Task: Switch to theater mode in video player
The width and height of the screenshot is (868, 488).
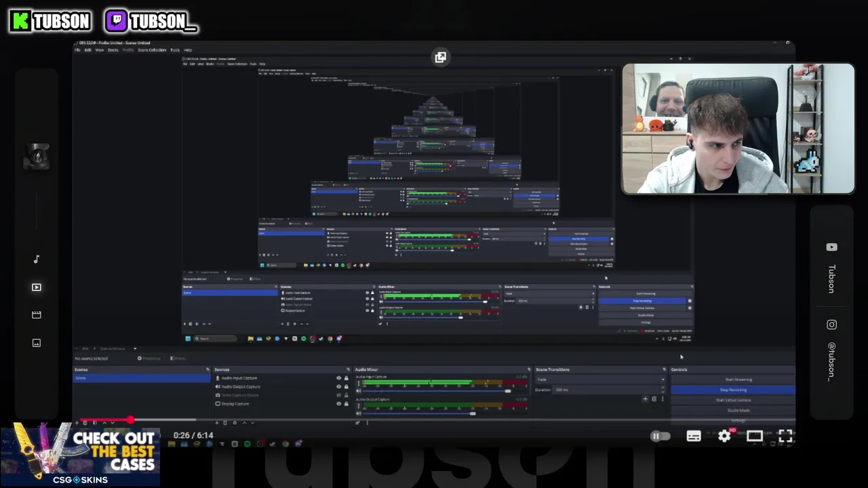Action: 755,436
